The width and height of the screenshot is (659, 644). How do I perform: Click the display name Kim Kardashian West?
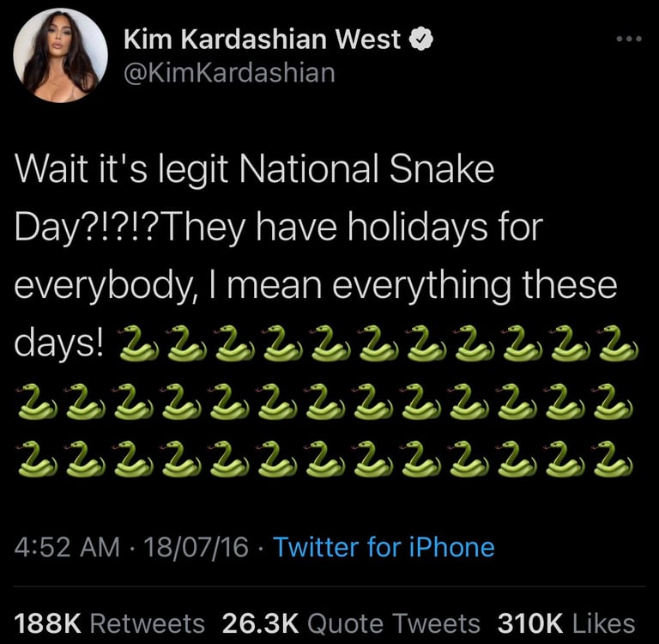(x=263, y=39)
